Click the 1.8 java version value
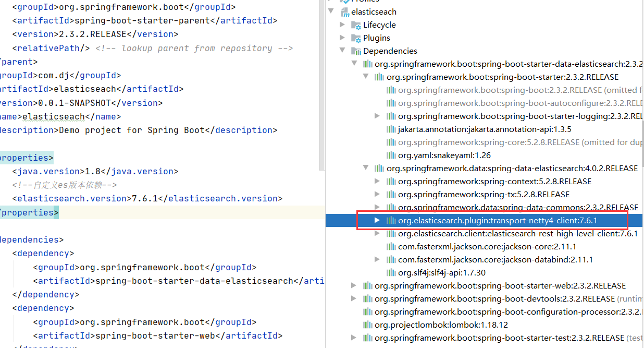The height and width of the screenshot is (348, 644). click(x=93, y=171)
